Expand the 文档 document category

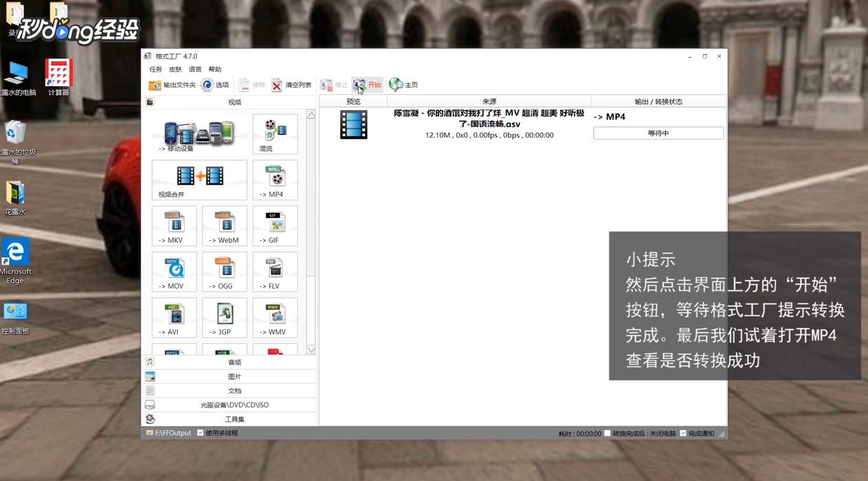[230, 391]
